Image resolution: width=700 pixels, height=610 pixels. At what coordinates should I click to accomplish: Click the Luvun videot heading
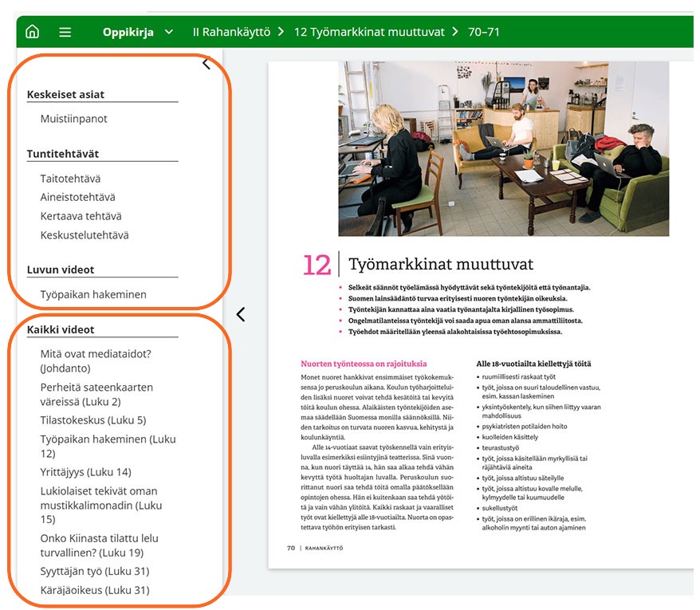click(61, 270)
